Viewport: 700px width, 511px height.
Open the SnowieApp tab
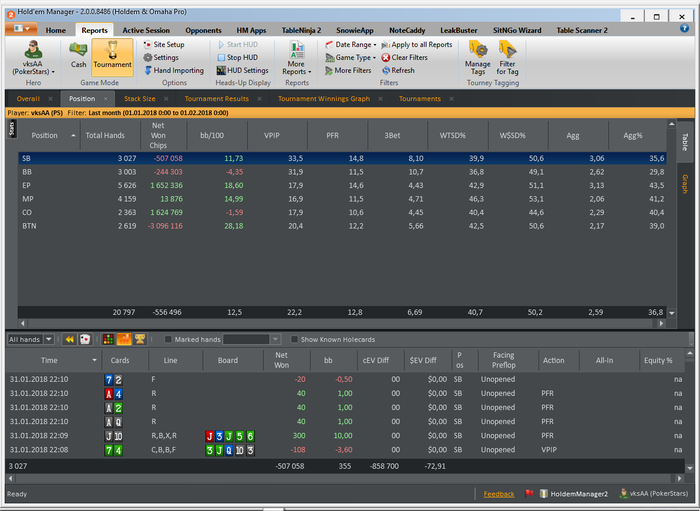click(x=354, y=30)
